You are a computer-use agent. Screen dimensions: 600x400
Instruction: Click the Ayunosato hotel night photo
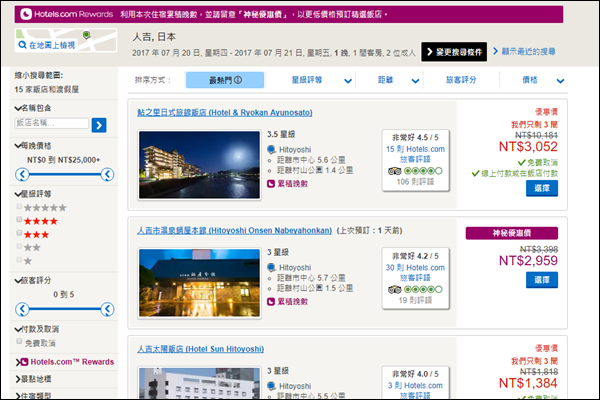[199, 165]
